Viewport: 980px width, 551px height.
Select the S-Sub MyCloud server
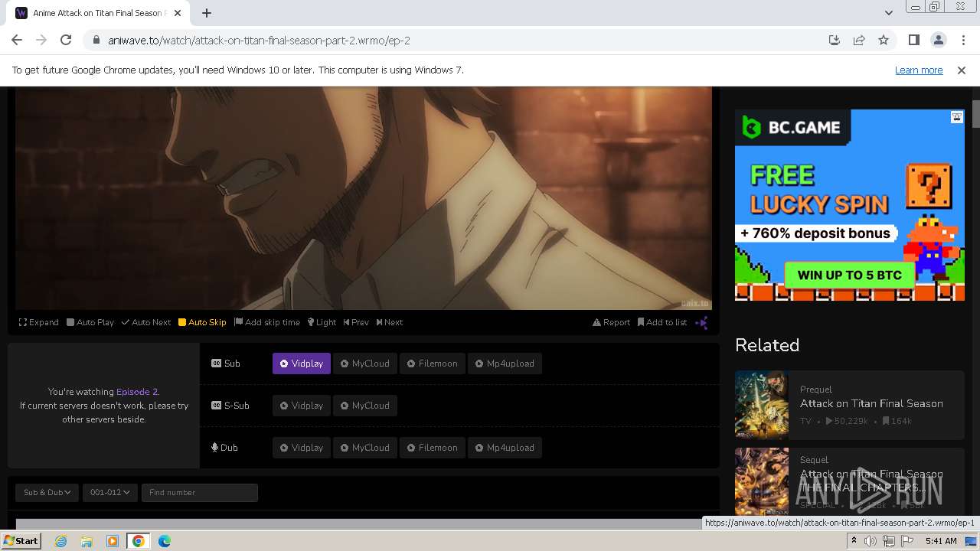tap(365, 406)
